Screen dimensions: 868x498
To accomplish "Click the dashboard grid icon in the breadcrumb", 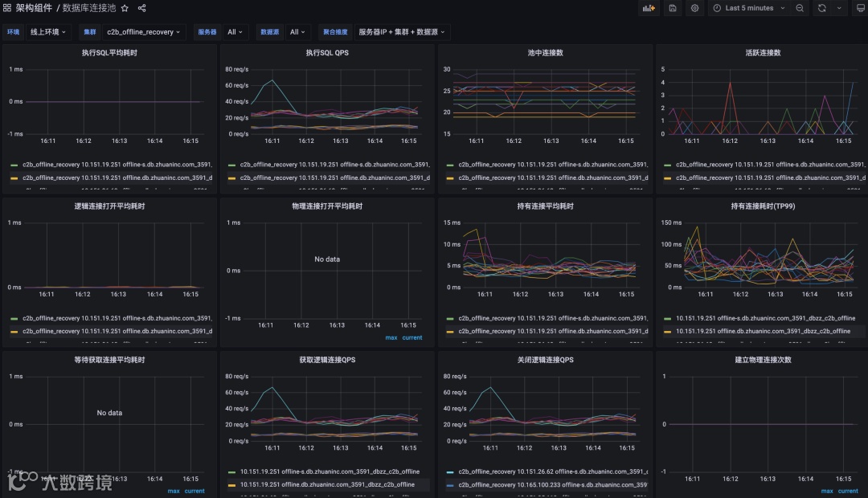I will [x=7, y=8].
